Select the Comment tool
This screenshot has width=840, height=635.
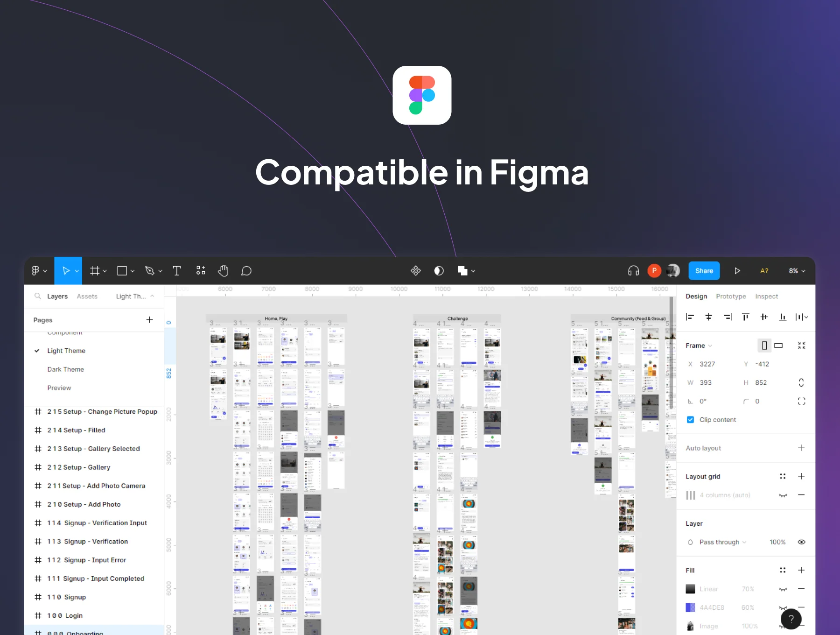click(246, 271)
